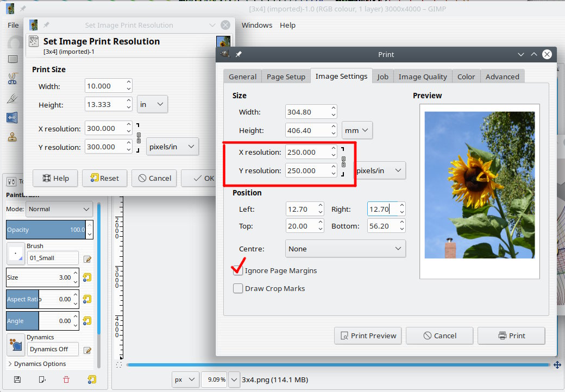Open zoom dropdown arrow next to 9.09%
The width and height of the screenshot is (565, 392).
click(234, 380)
